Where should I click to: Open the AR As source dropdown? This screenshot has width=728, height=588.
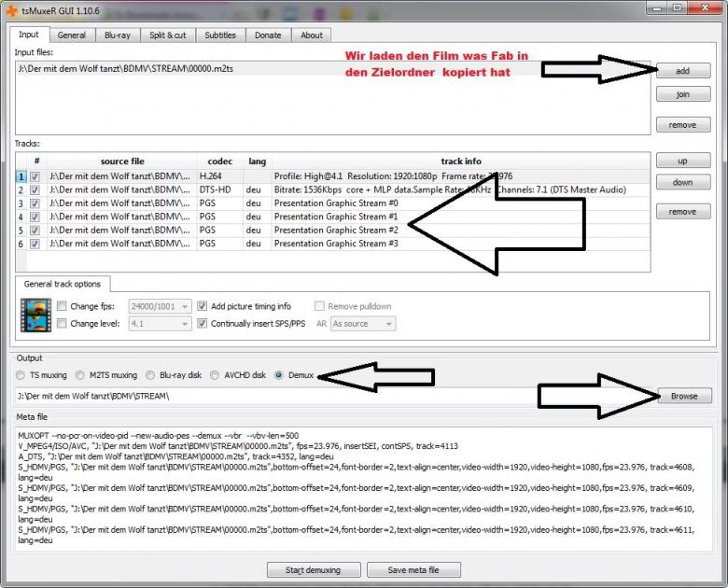pyautogui.click(x=363, y=324)
